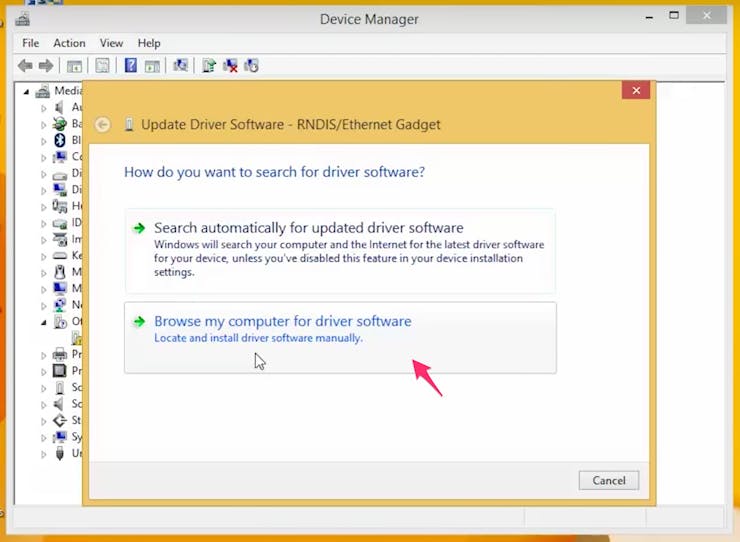Select the Monitors category icon
Screen dimensions: 740x542
click(59, 288)
